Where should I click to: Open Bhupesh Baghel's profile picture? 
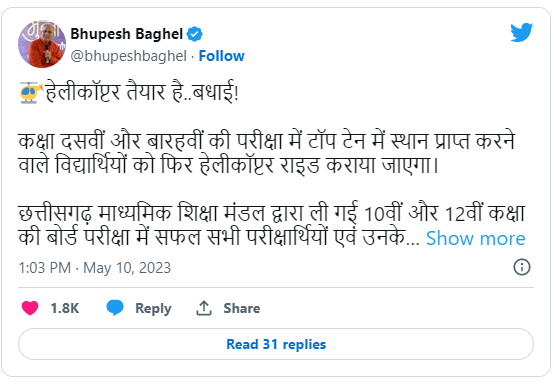[x=42, y=44]
